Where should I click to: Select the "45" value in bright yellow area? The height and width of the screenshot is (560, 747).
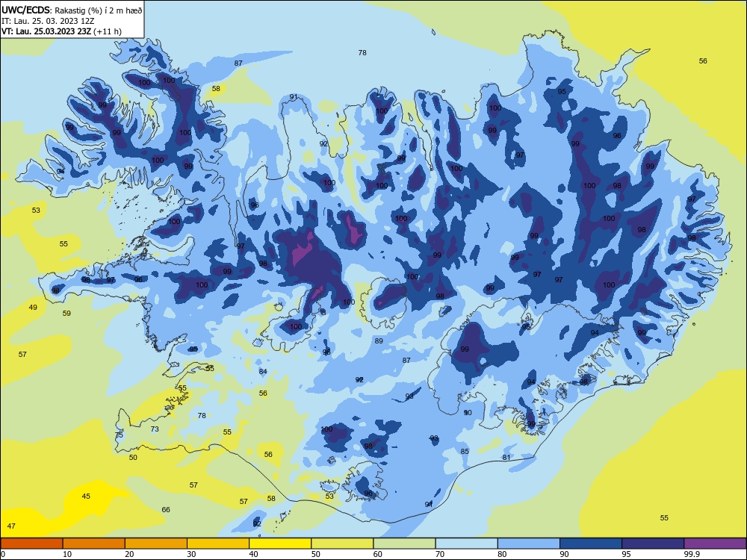[x=86, y=497]
